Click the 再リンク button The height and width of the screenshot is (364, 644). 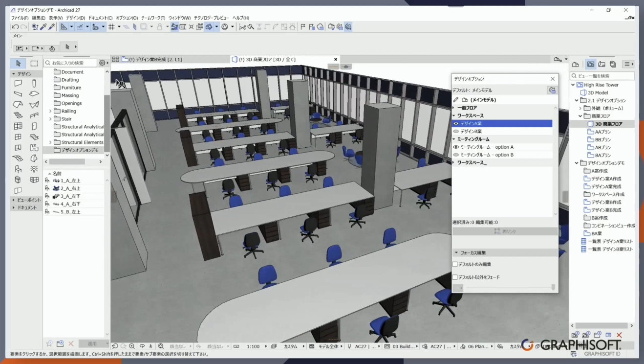tap(505, 231)
